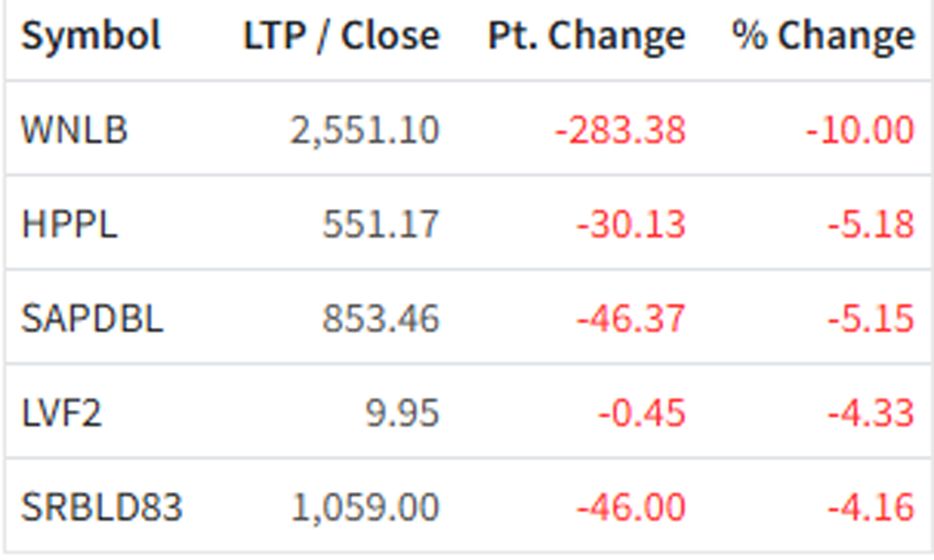The height and width of the screenshot is (560, 934).
Task: Click WNLB point change -283.38
Action: (x=620, y=130)
